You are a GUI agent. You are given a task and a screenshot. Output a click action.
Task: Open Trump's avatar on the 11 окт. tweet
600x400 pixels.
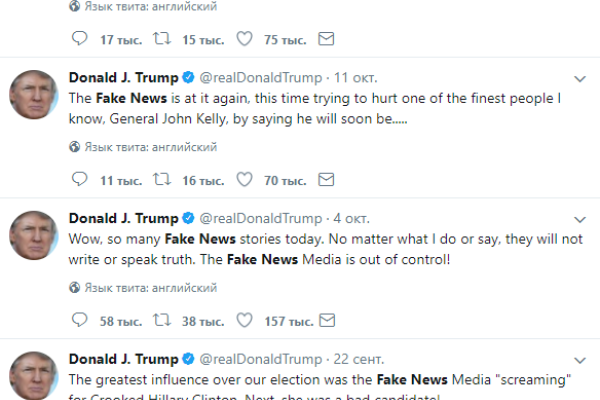point(33,96)
